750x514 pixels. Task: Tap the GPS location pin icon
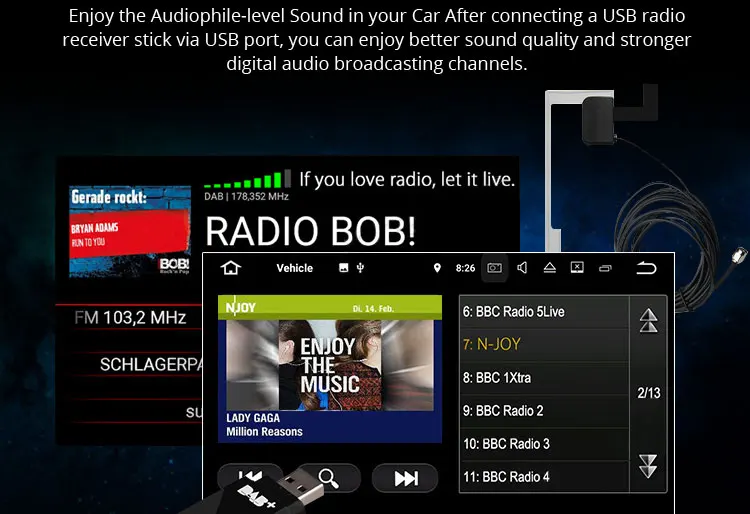(437, 268)
